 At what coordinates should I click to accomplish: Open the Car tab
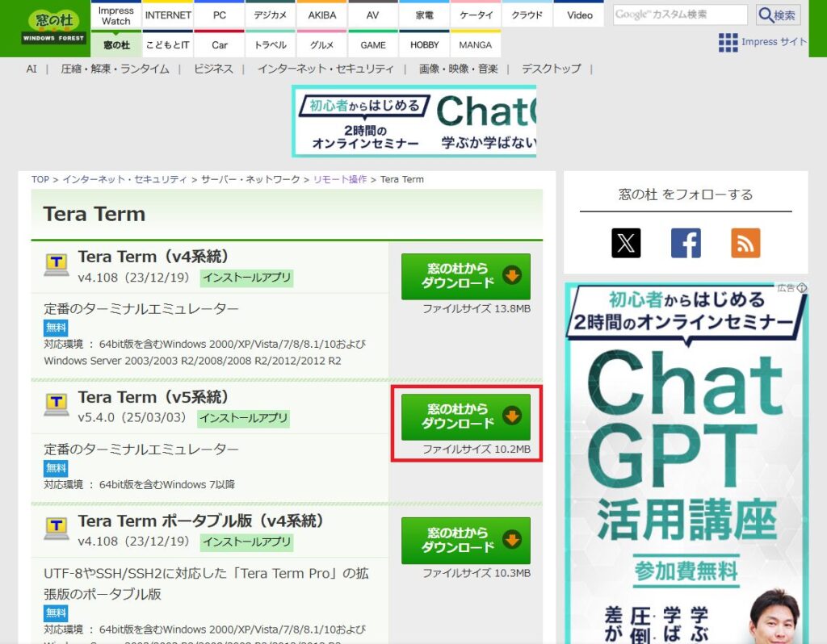(x=220, y=44)
